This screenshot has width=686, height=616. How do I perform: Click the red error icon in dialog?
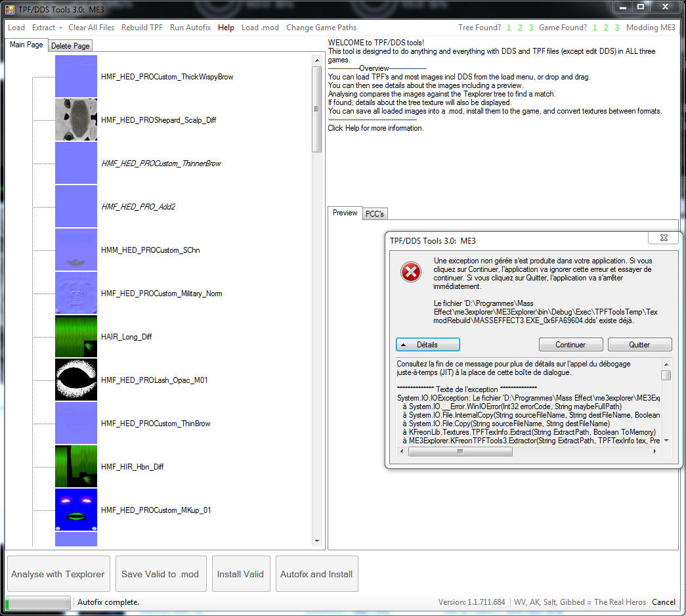(x=411, y=272)
